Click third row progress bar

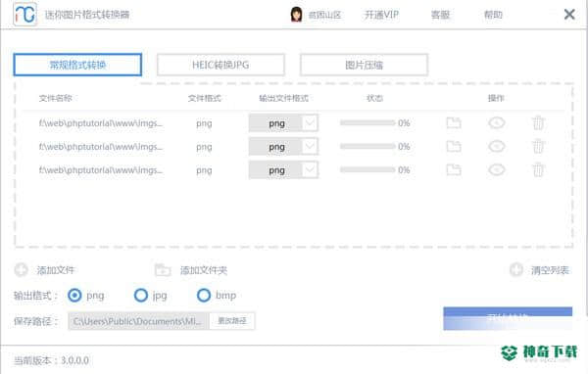point(367,169)
